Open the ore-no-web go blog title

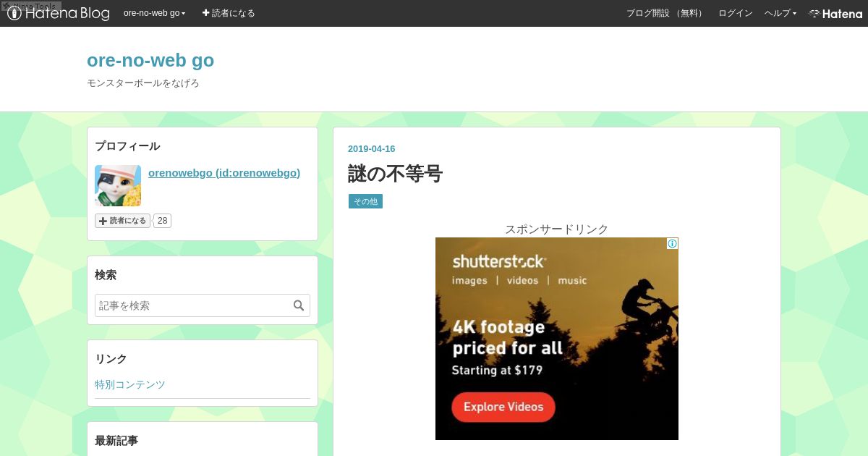point(150,60)
